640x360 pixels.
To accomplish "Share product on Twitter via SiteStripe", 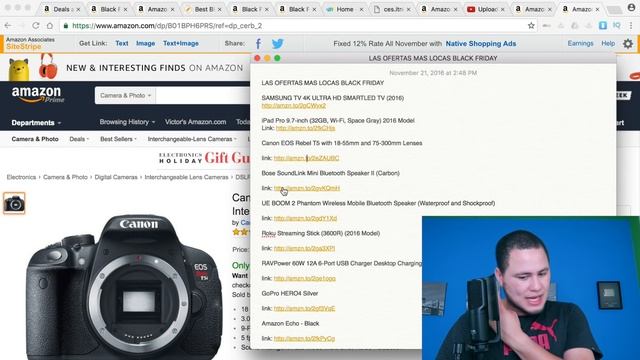I will pos(278,43).
